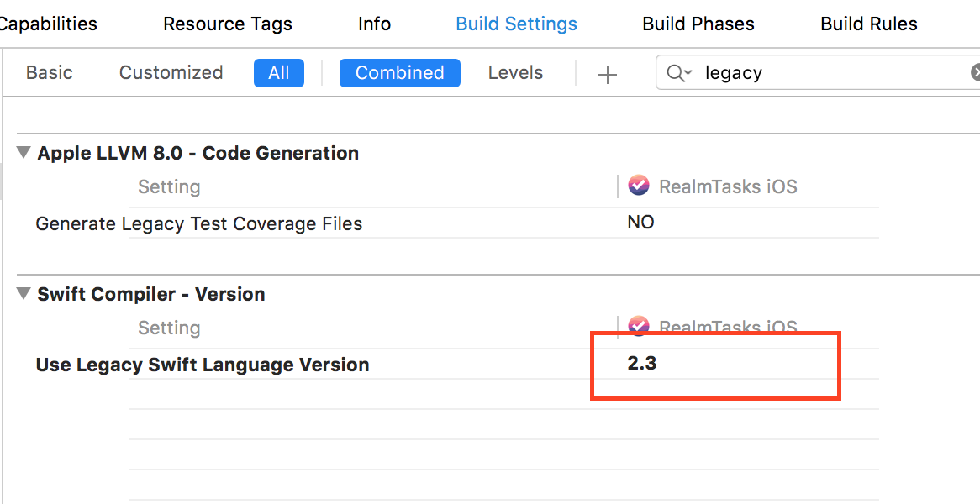Clear the search field with X icon

point(975,73)
